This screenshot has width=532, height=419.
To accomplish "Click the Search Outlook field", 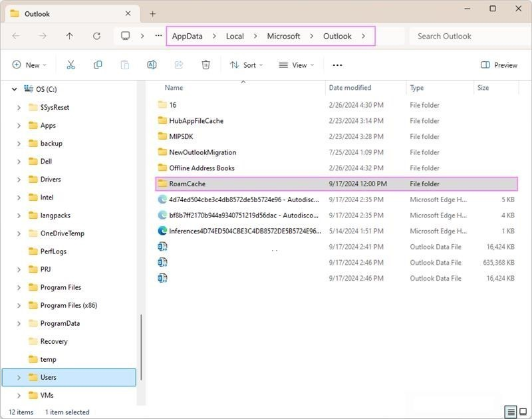I will [x=470, y=36].
